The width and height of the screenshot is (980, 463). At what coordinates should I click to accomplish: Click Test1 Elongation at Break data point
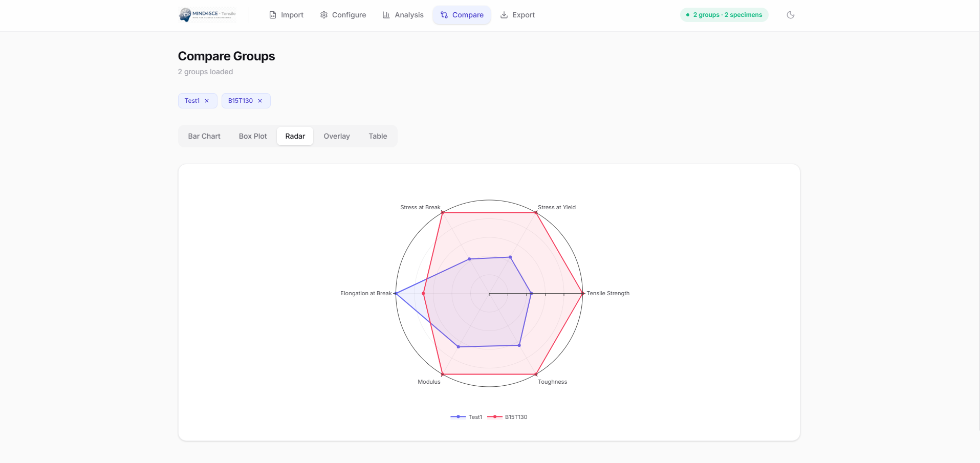pos(396,293)
